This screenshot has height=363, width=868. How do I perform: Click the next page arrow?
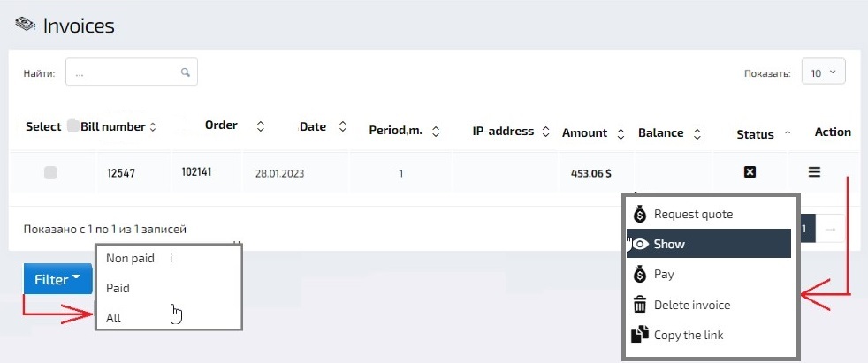pyautogui.click(x=829, y=230)
